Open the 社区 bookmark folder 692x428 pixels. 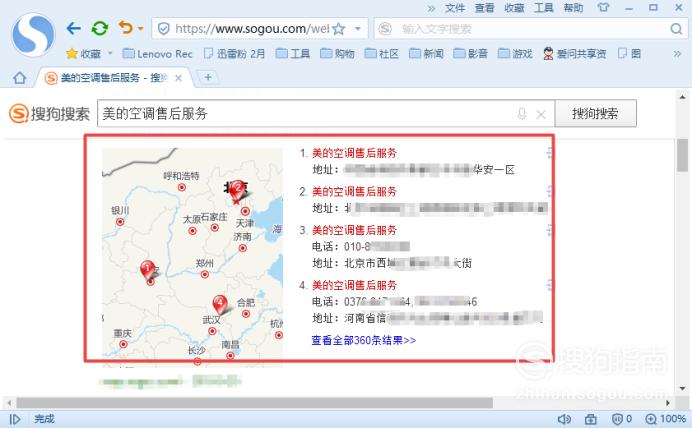(382, 54)
